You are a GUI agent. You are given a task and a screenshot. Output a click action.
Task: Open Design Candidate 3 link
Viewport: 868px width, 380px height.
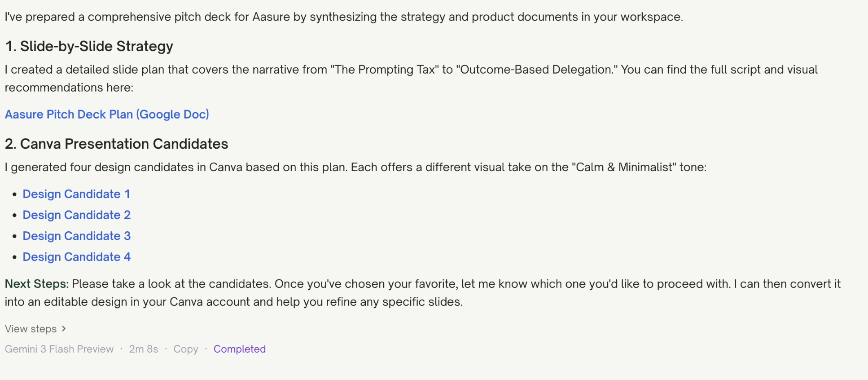click(x=76, y=236)
